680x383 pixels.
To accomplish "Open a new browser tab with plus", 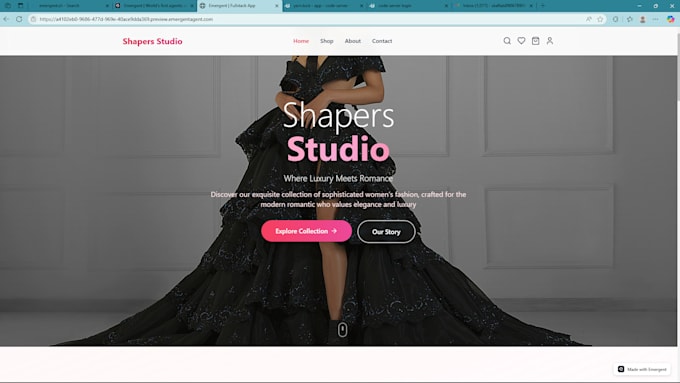I will coord(543,6).
